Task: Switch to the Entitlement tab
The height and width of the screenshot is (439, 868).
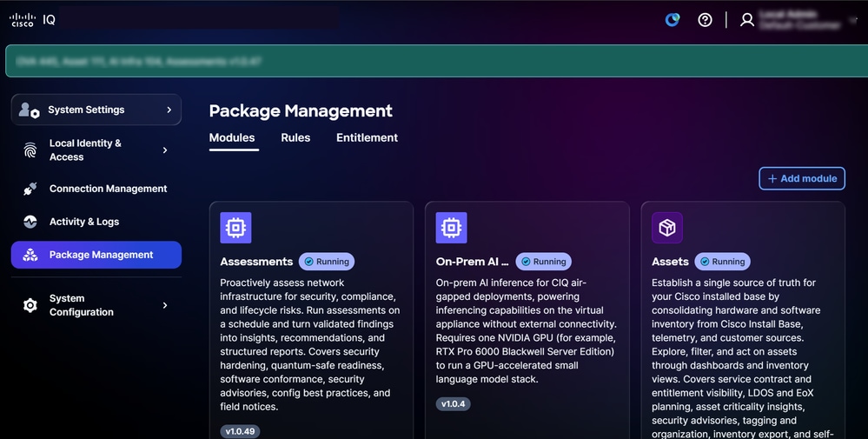Action: [x=367, y=138]
